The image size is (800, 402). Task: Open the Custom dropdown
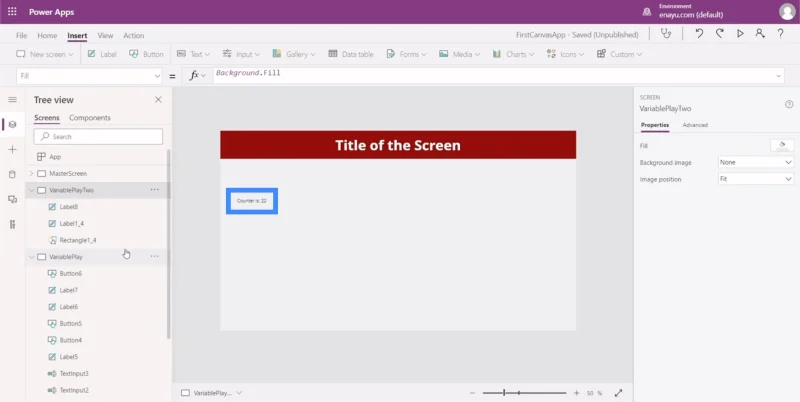point(619,54)
